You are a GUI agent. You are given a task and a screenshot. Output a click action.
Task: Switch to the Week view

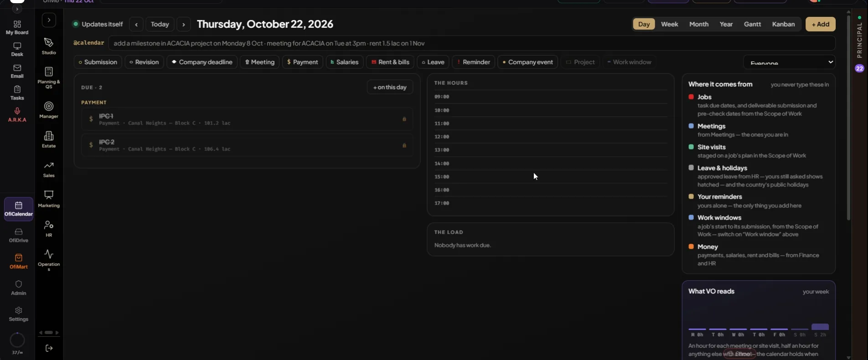coord(669,24)
